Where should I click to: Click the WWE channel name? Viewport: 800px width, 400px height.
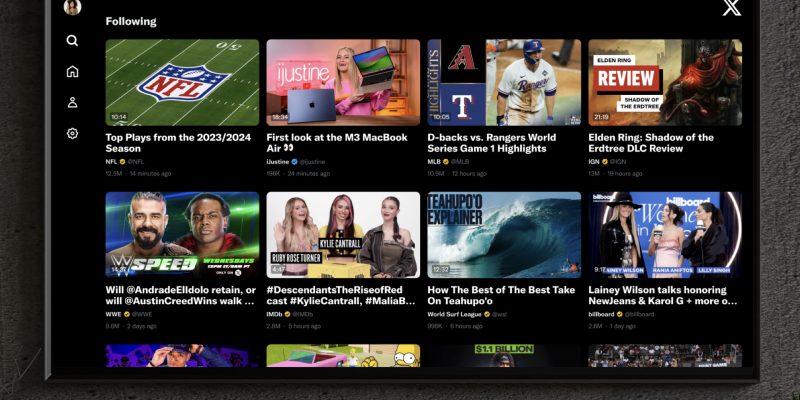(113, 314)
